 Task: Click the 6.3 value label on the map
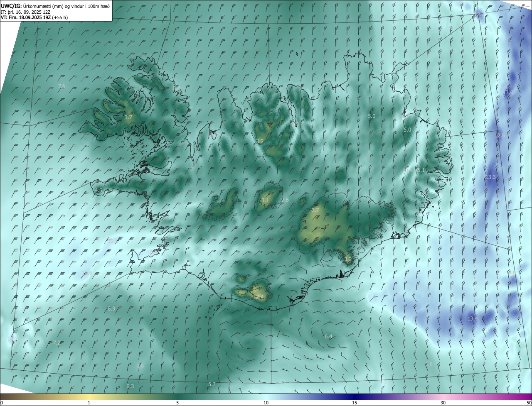click(x=130, y=386)
